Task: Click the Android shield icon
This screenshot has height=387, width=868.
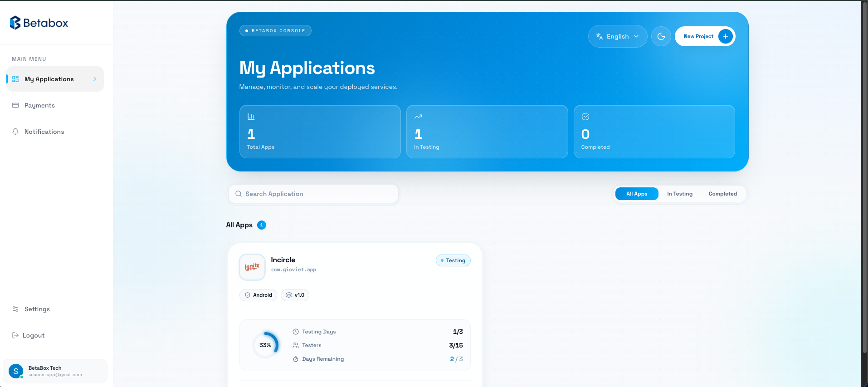Action: (x=248, y=295)
